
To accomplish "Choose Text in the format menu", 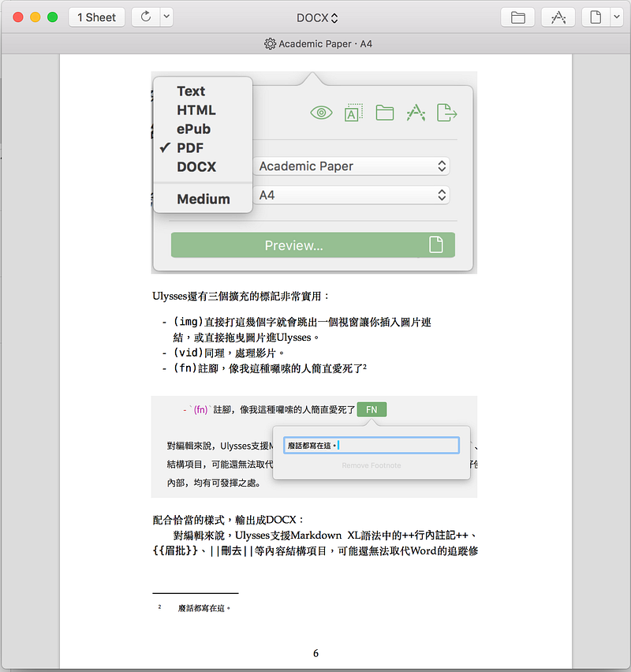I will [191, 91].
